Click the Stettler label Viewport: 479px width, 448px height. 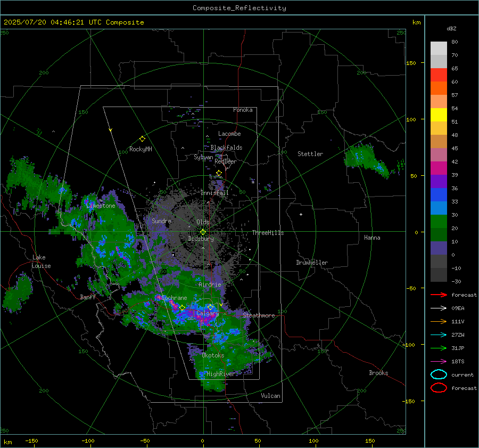310,154
